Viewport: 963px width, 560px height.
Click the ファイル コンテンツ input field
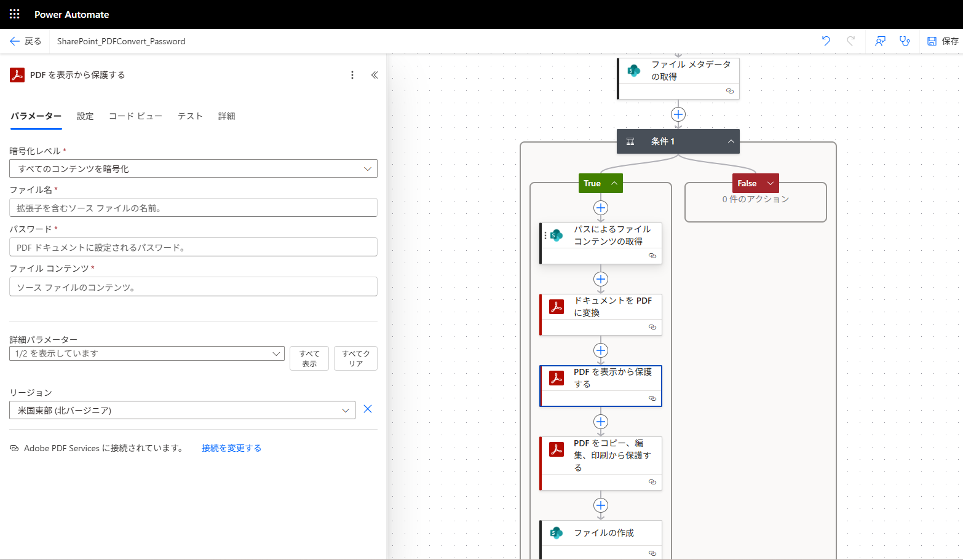click(193, 286)
